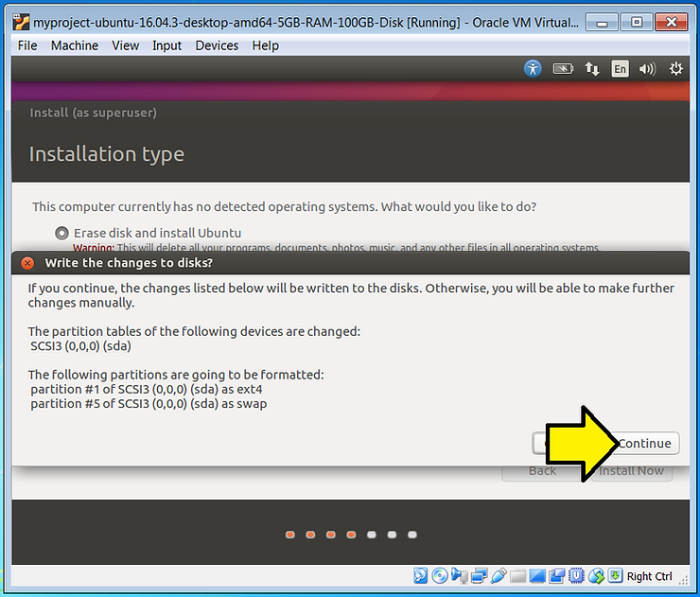
Task: Click the 'SCSI3 (0,0,0) (sda)' device line
Action: click(x=80, y=346)
